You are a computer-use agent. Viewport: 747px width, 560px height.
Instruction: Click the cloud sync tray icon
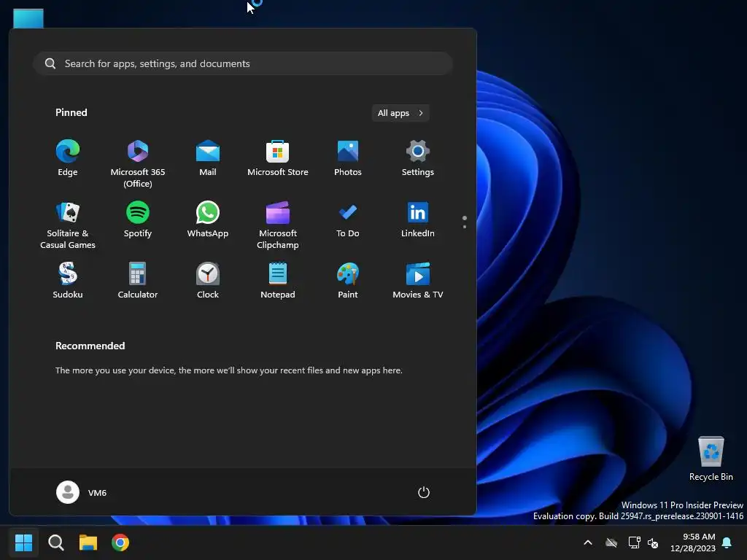click(x=611, y=542)
